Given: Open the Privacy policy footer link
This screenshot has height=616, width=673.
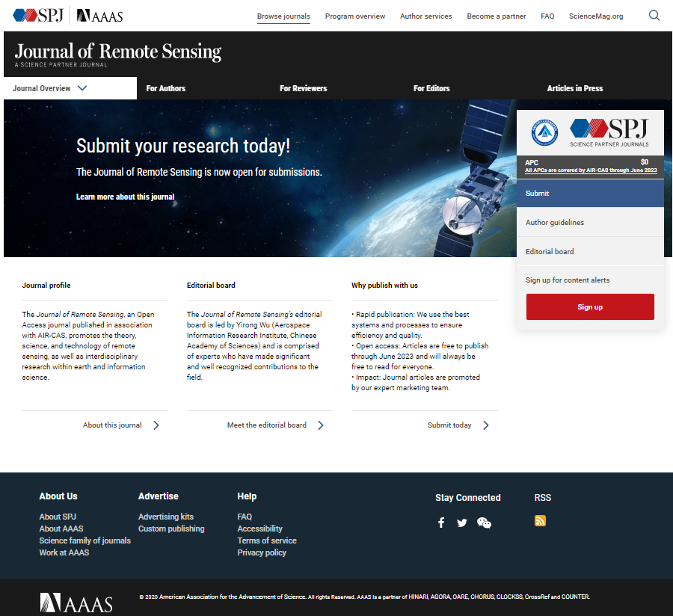Looking at the screenshot, I should click(x=262, y=552).
